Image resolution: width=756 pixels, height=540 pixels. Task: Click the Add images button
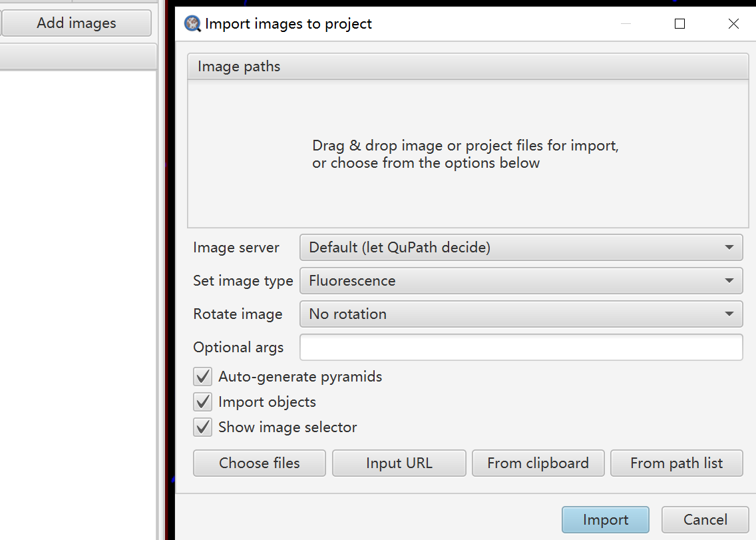click(77, 23)
